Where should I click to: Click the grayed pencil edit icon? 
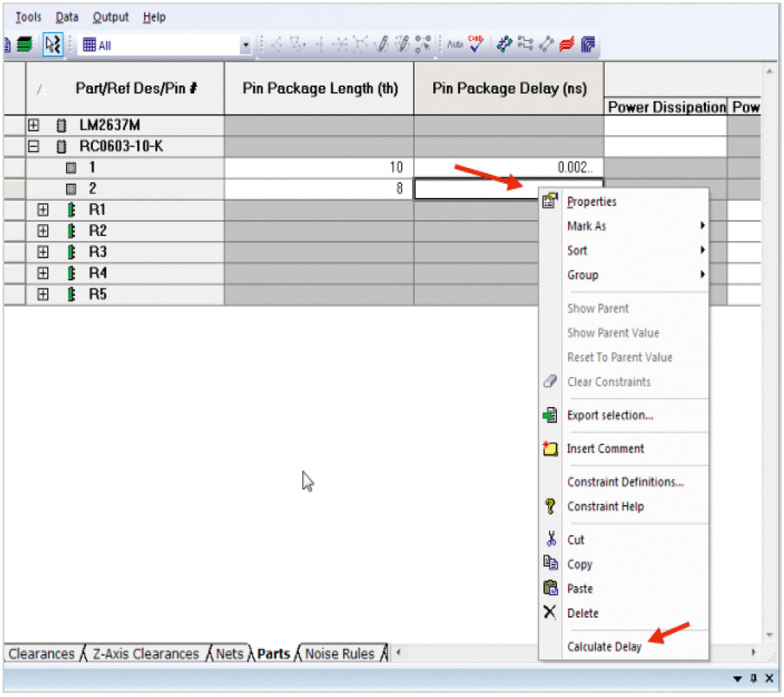click(x=382, y=44)
